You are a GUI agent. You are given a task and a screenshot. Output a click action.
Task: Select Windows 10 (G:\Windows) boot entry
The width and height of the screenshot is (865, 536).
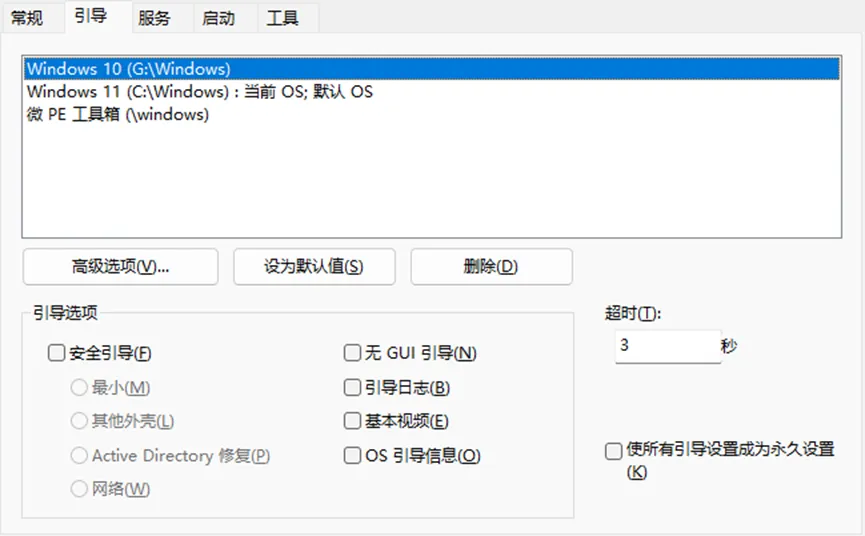431,69
